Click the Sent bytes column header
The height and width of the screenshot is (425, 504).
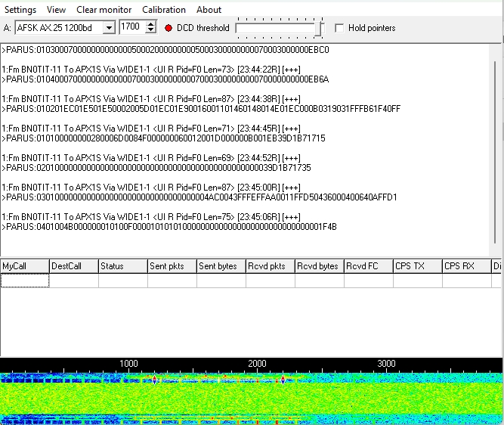pyautogui.click(x=221, y=266)
